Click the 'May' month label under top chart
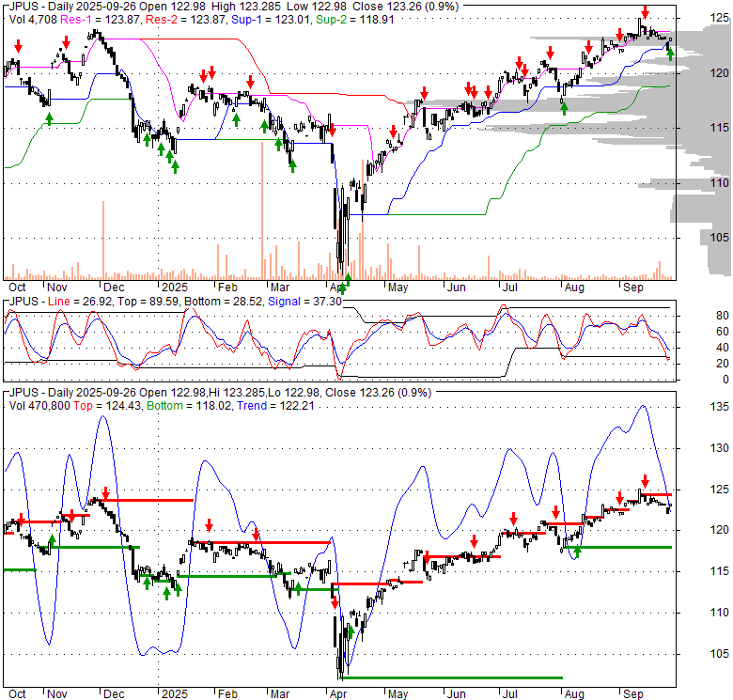The height and width of the screenshot is (700, 733). [398, 288]
